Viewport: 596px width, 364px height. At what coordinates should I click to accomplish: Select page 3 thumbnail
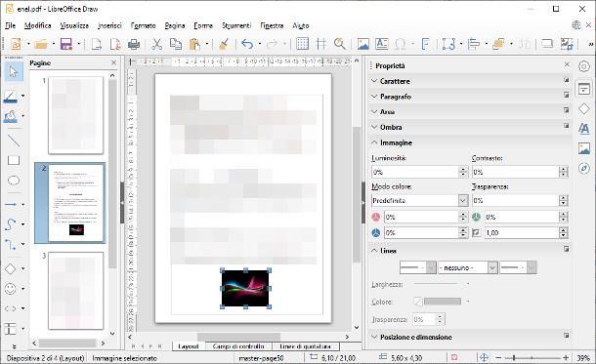75,291
